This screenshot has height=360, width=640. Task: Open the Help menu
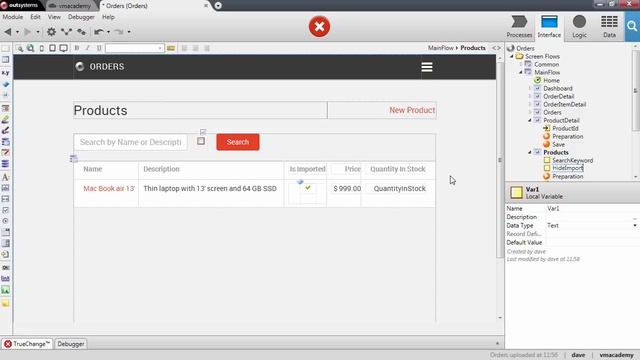108,17
